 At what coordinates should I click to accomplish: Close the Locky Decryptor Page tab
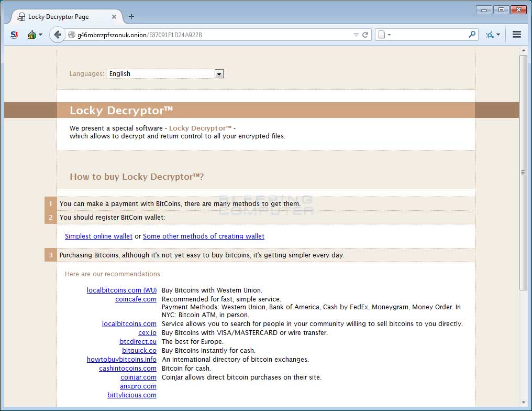(x=114, y=17)
